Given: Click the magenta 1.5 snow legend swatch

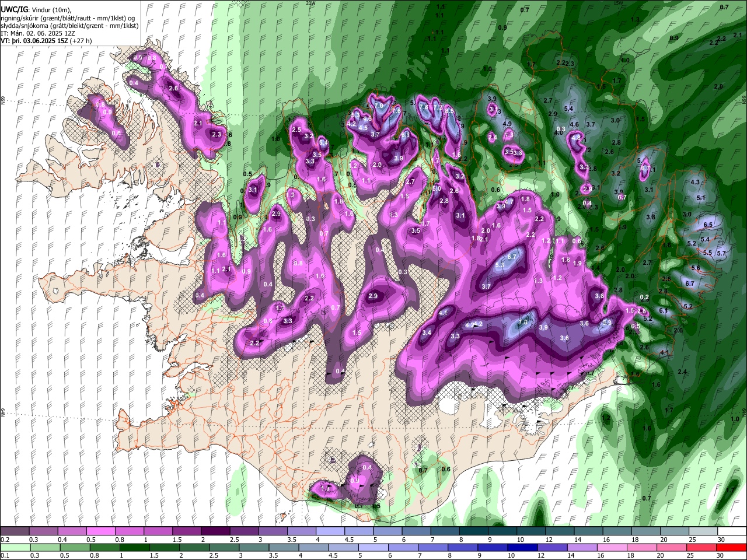Looking at the screenshot, I should (x=187, y=531).
